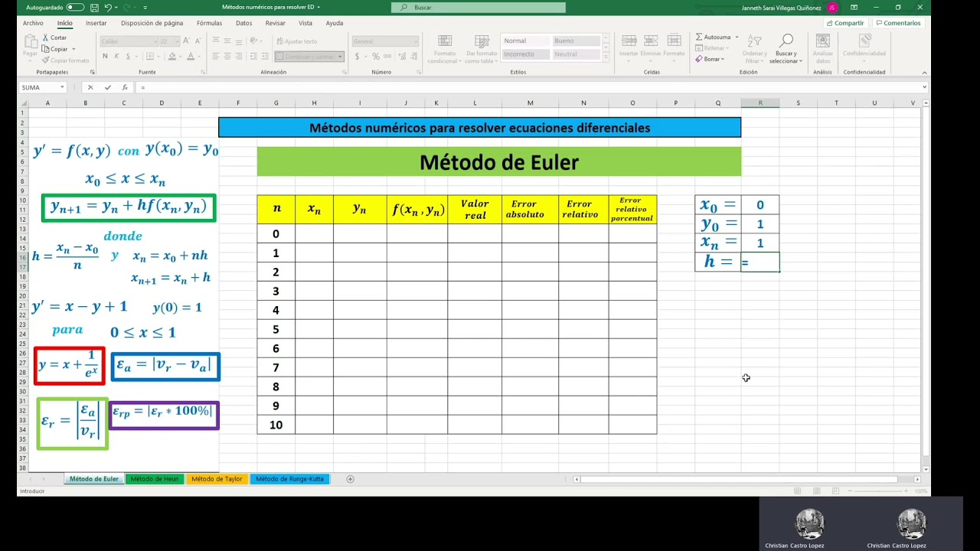
Task: Expand the Borrar dropdown
Action: (x=723, y=59)
